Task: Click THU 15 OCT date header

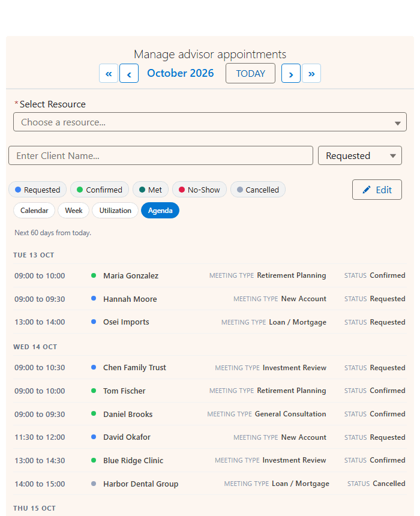Action: pos(35,508)
